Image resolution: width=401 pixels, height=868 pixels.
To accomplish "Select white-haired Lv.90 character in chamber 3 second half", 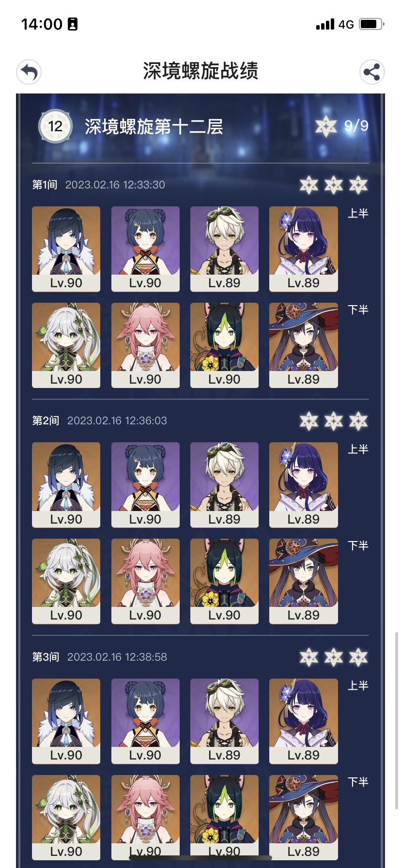I will [x=66, y=818].
